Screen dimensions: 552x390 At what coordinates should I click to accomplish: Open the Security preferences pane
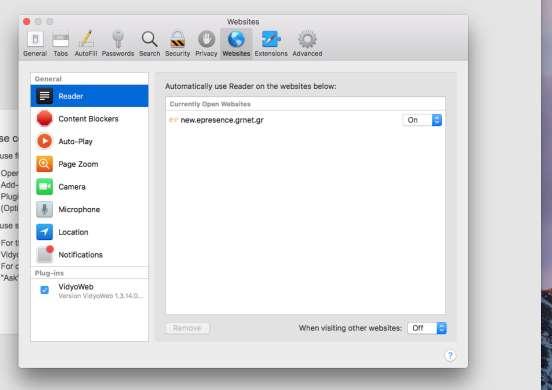point(177,44)
